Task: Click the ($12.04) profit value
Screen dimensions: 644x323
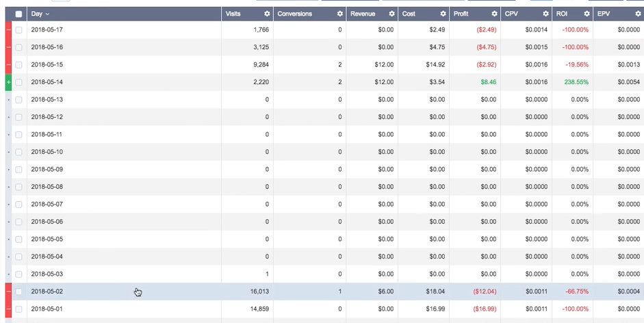Action: click(x=485, y=292)
